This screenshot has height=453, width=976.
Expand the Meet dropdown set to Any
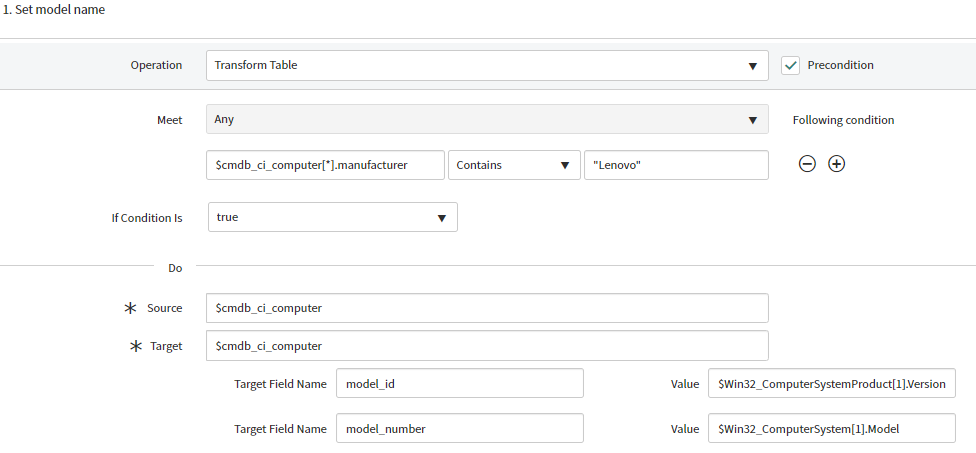[487, 119]
